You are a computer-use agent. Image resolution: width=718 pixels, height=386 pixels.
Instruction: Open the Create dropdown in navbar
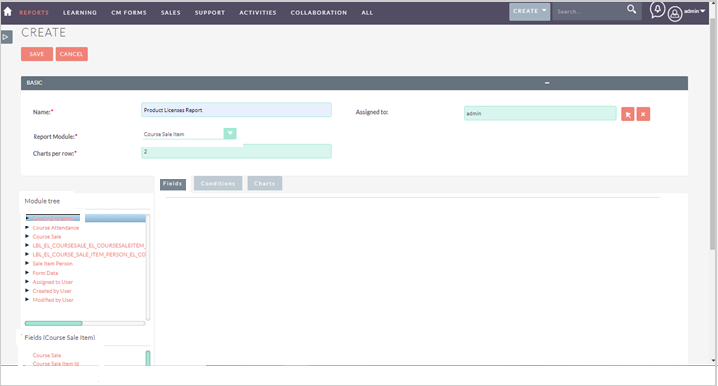(529, 11)
